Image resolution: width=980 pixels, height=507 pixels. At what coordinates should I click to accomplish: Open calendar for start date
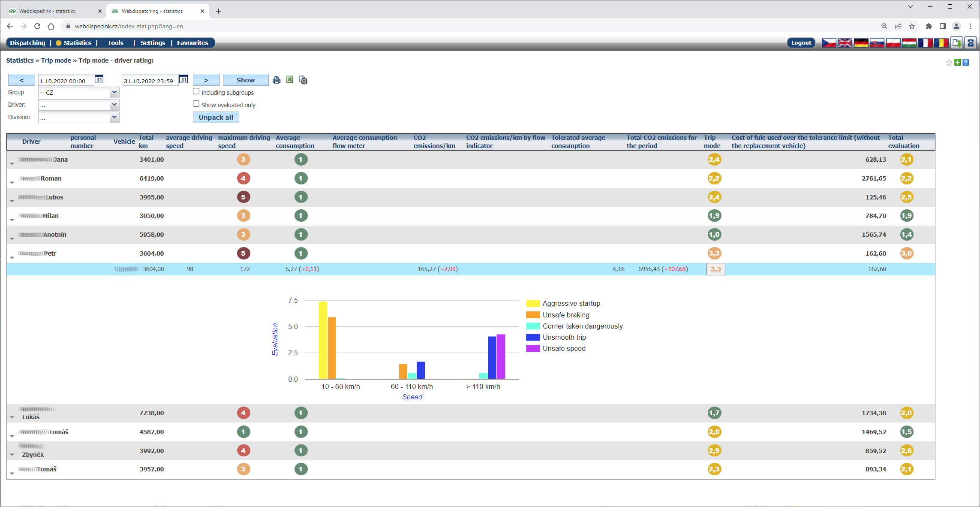coord(99,79)
